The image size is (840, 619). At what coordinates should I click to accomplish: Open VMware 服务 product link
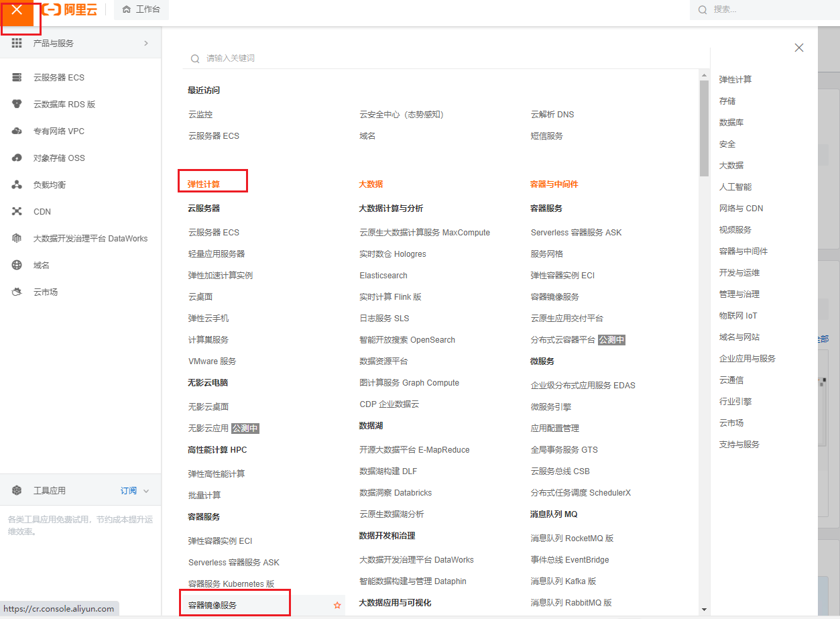(213, 361)
